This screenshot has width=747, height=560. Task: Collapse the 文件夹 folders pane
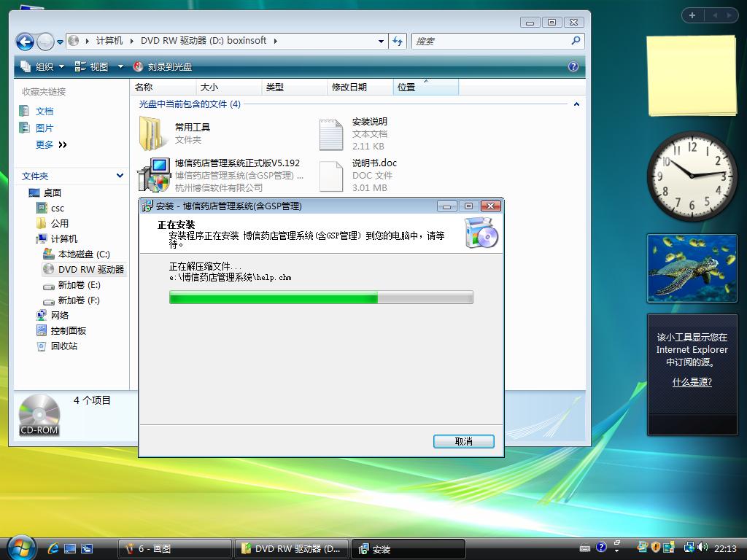120,176
